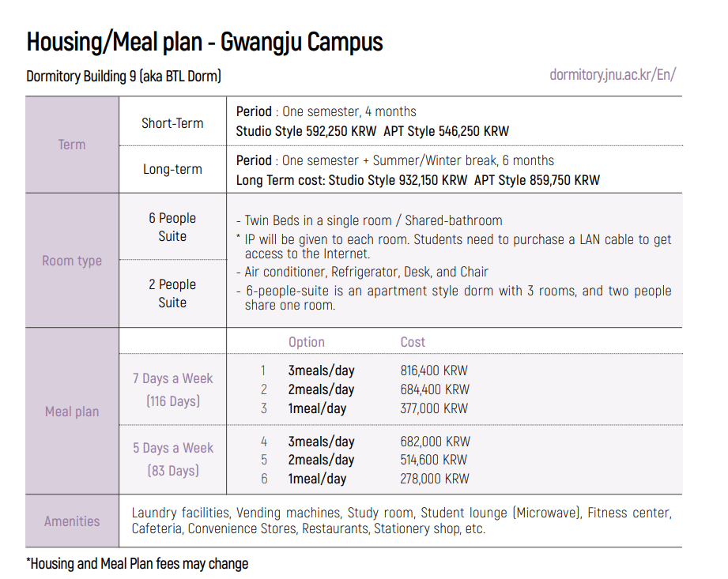Click the Meal plan row header

click(x=72, y=412)
